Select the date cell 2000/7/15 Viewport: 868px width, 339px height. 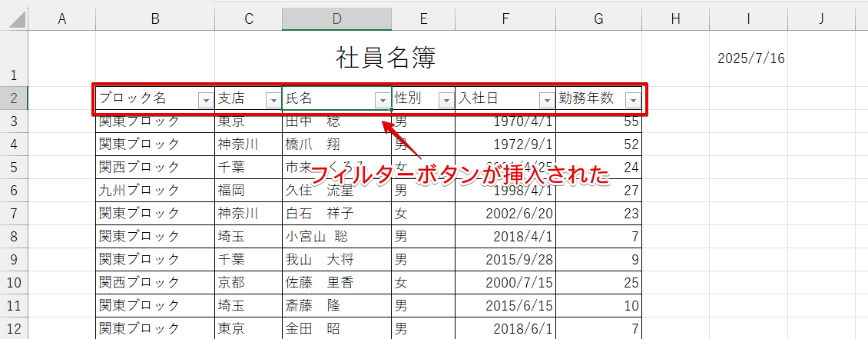click(505, 283)
